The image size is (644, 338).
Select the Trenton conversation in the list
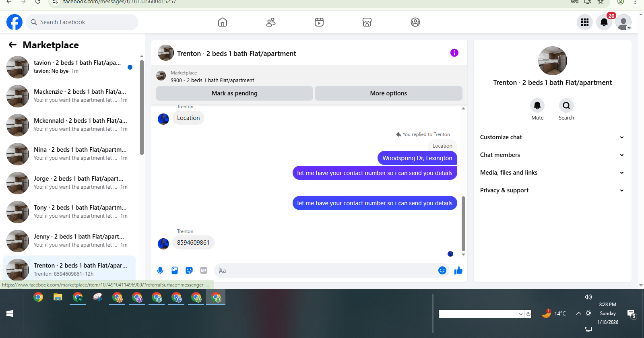(x=70, y=269)
